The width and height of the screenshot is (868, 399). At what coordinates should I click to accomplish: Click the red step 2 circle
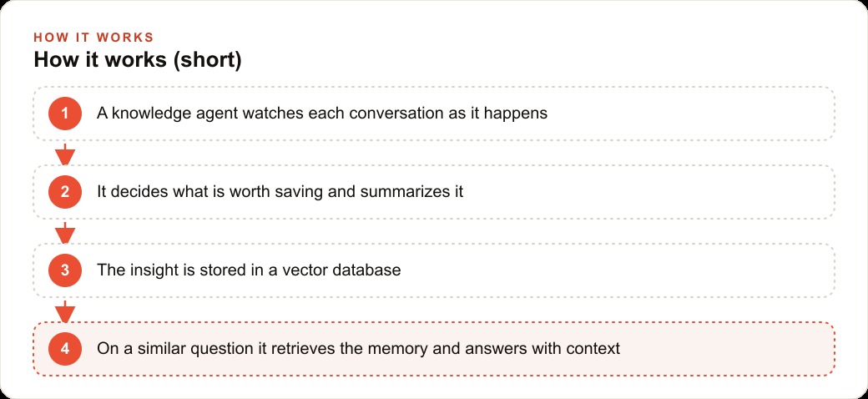pos(65,192)
